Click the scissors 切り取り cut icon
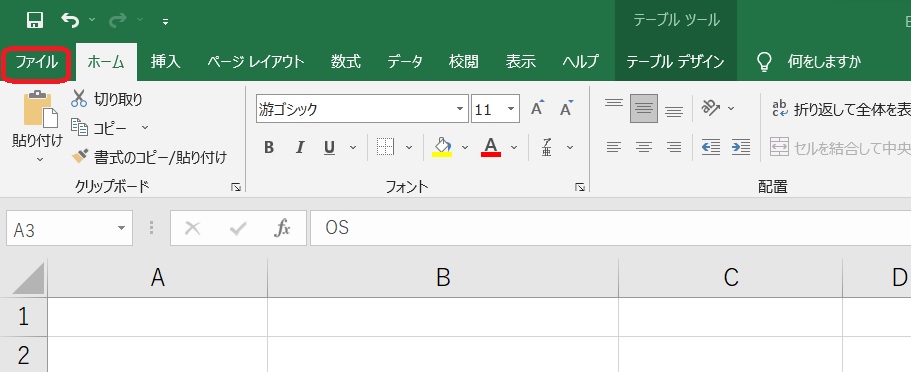 coord(78,99)
